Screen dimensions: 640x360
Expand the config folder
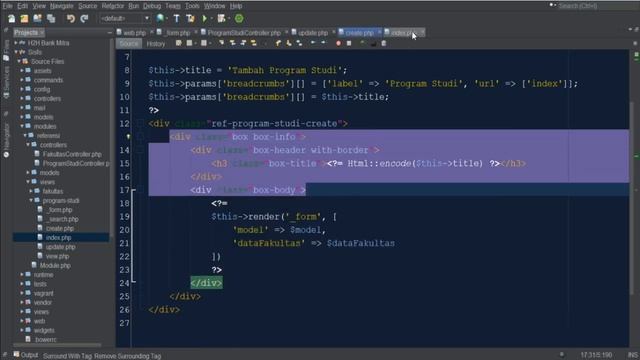pos(22,89)
